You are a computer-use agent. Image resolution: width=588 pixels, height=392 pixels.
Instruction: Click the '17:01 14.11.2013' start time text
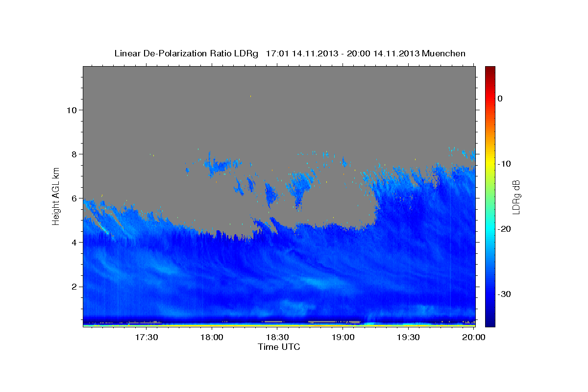tap(302, 53)
